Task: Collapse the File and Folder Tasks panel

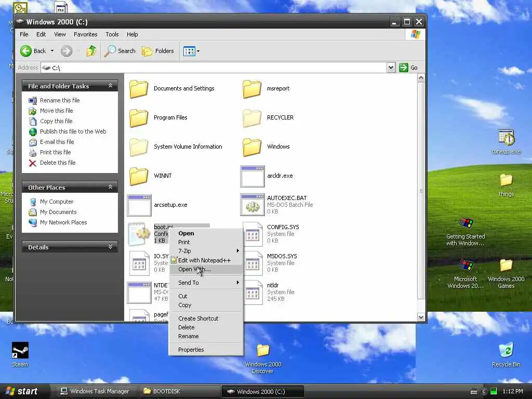Action: (110, 86)
